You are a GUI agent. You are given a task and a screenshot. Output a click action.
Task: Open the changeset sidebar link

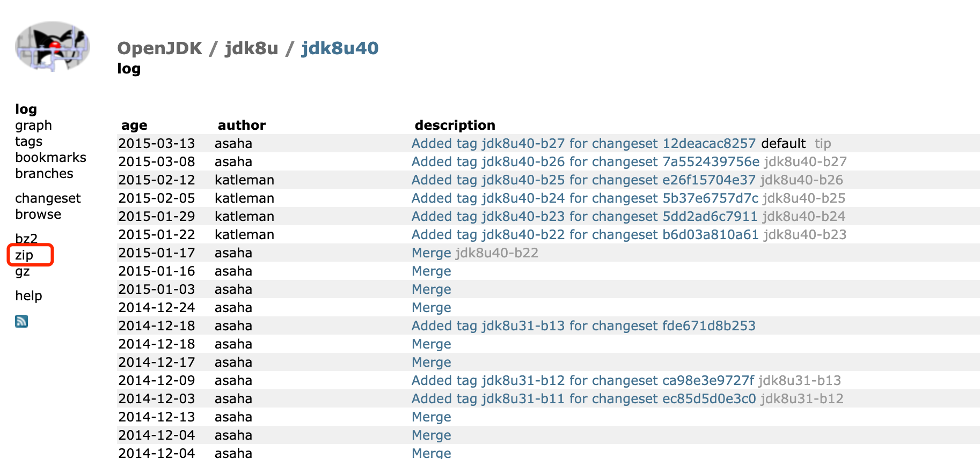click(48, 198)
